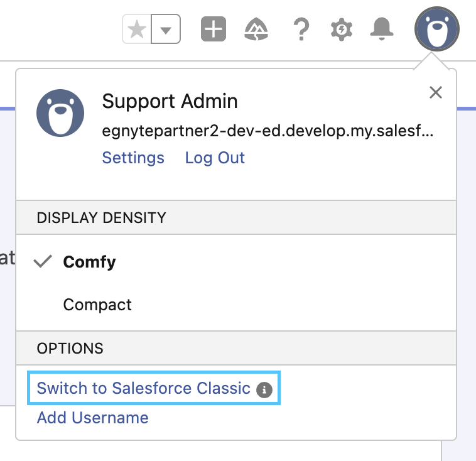Open the Setup gear icon
The height and width of the screenshot is (461, 476).
click(342, 30)
